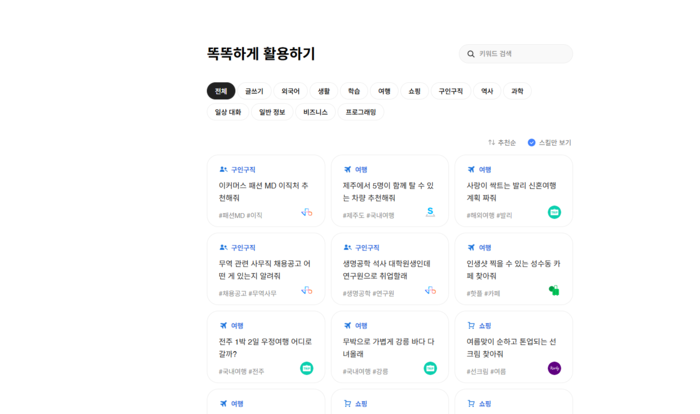Click skill logo on 생명공학 석사 card
The width and height of the screenshot is (700, 414).
(430, 290)
